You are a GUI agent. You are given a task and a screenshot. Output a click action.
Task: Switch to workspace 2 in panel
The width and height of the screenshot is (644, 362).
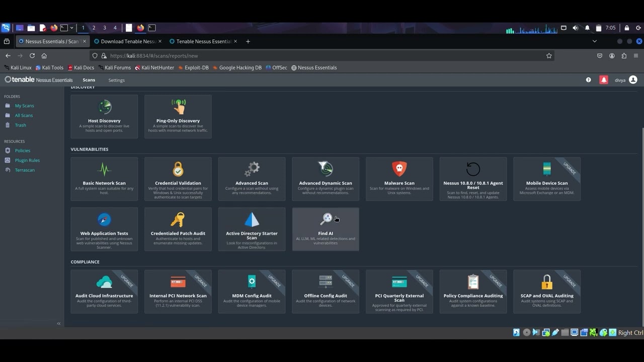click(94, 28)
